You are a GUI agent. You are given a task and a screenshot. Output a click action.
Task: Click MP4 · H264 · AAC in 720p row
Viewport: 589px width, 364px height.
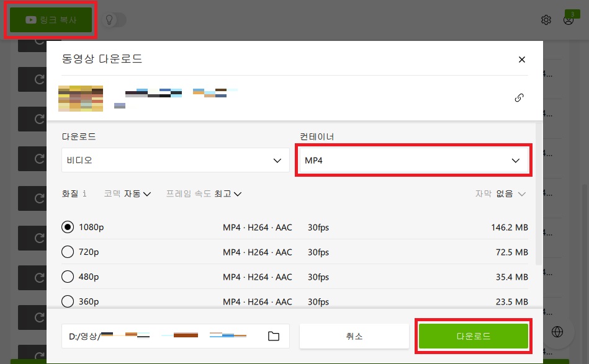[x=258, y=252]
